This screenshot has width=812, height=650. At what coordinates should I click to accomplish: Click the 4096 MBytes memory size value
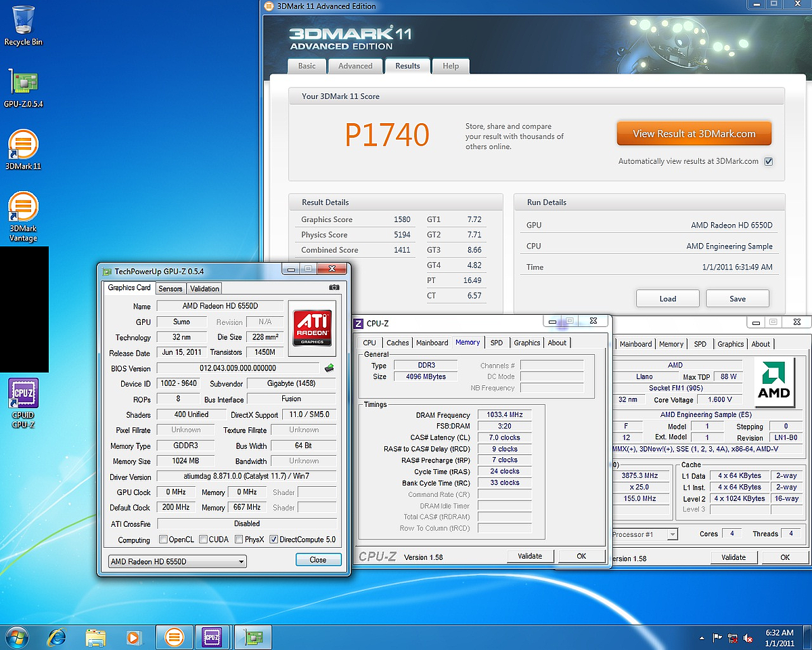(425, 376)
